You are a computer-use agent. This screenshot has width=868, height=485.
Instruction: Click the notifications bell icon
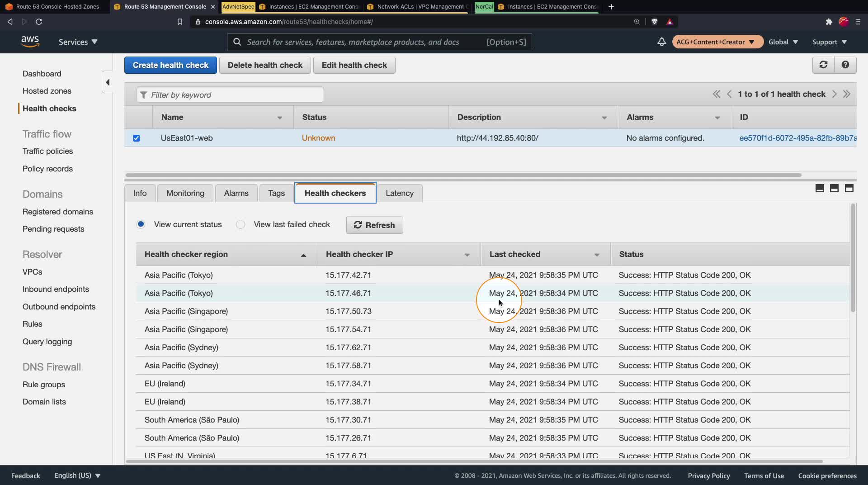(x=661, y=42)
